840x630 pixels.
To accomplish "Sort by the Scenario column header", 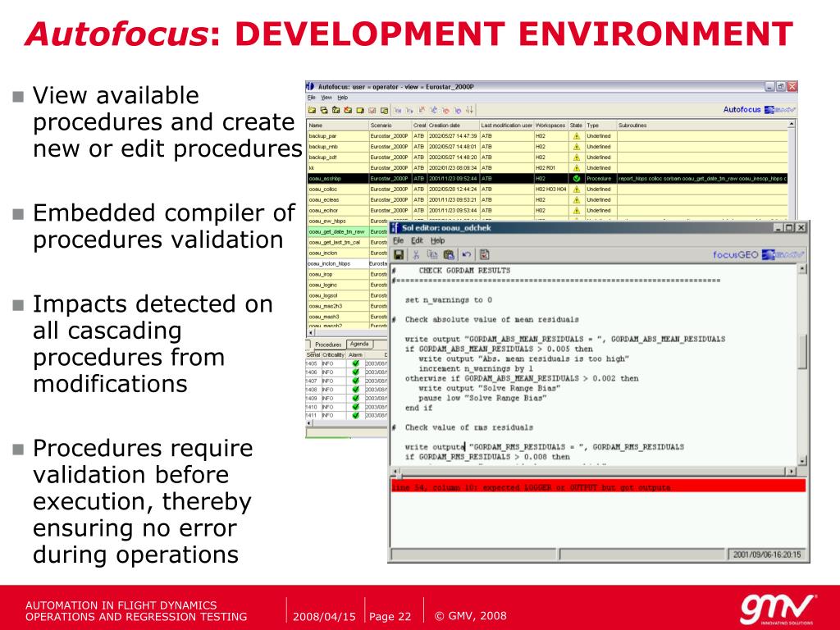I will (x=390, y=126).
